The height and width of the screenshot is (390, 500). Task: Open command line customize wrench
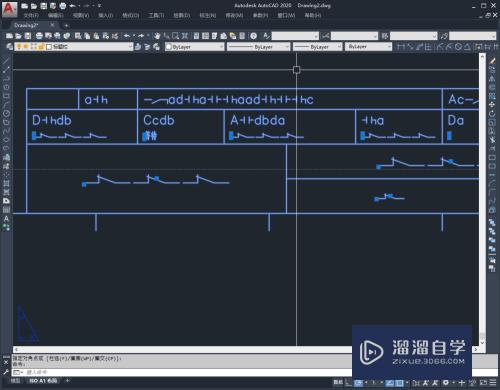click(x=6, y=372)
